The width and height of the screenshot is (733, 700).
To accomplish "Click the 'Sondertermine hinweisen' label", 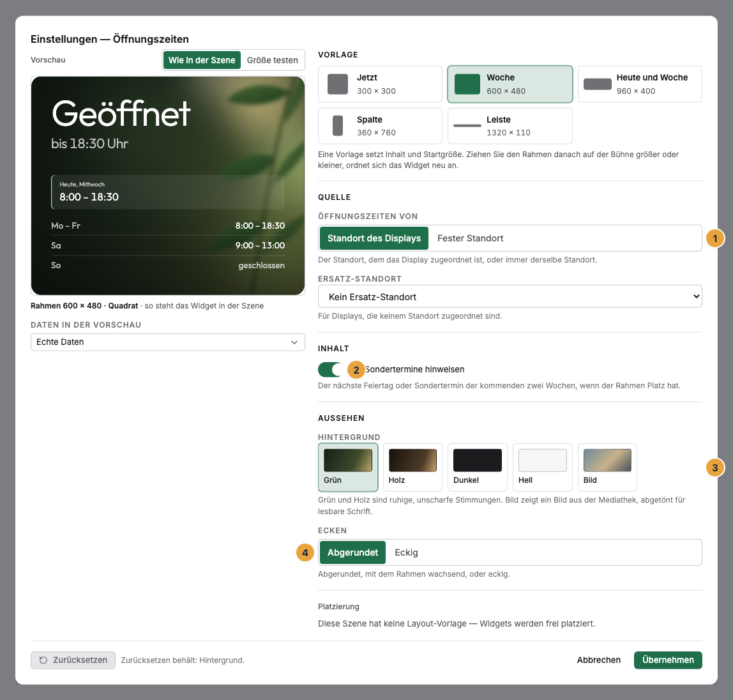I will click(x=414, y=369).
